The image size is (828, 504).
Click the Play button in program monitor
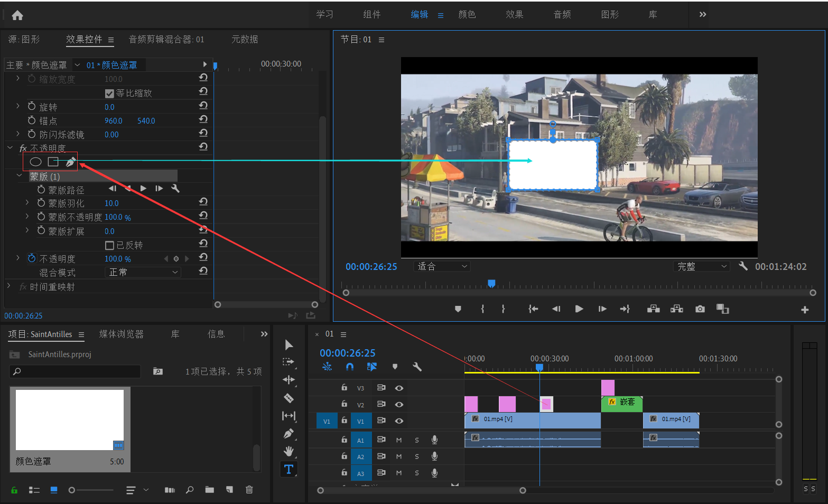click(579, 309)
